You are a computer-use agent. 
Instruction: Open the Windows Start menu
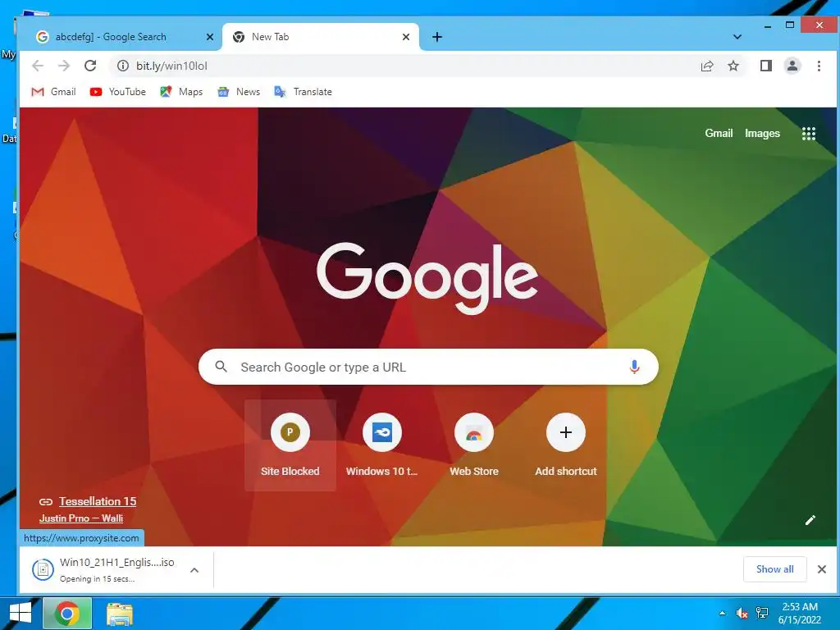21,614
